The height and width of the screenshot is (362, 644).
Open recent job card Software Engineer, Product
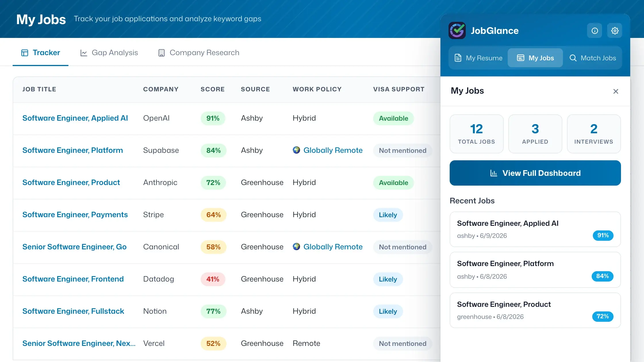coord(535,310)
